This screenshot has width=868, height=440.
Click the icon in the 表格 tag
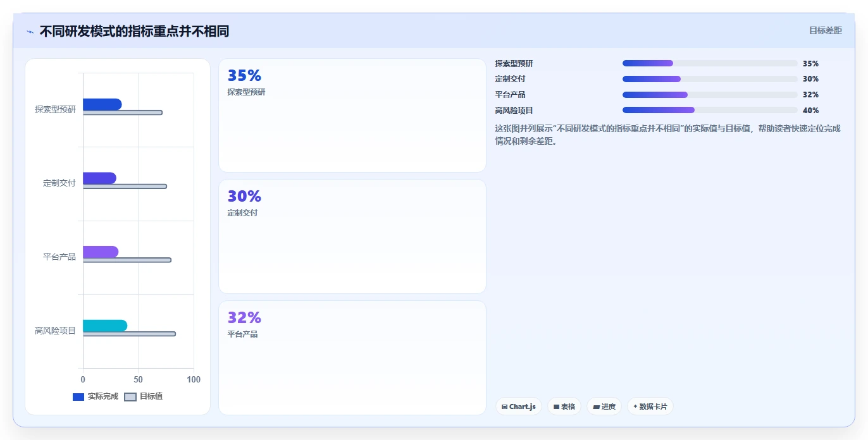tap(556, 406)
